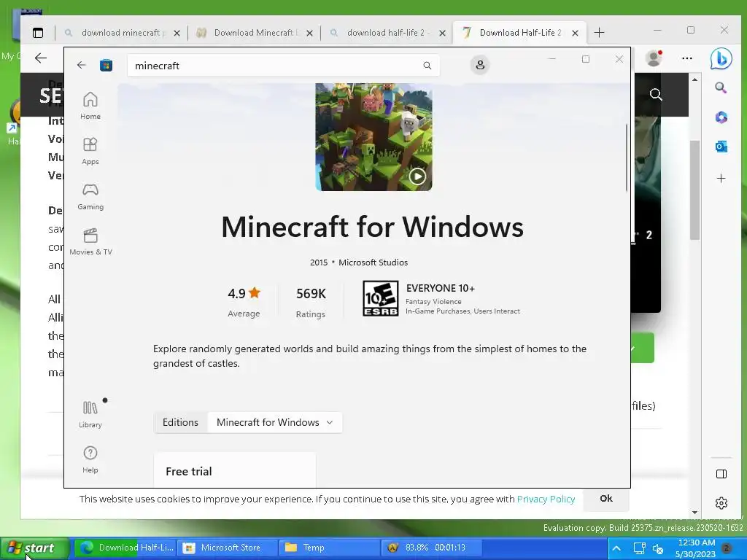
Task: Close the Download Minecraft tab
Action: point(309,33)
